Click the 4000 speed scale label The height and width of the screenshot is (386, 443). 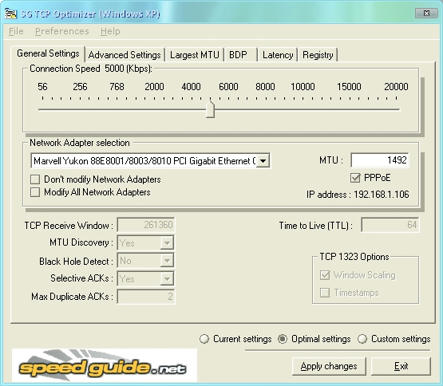coord(191,87)
